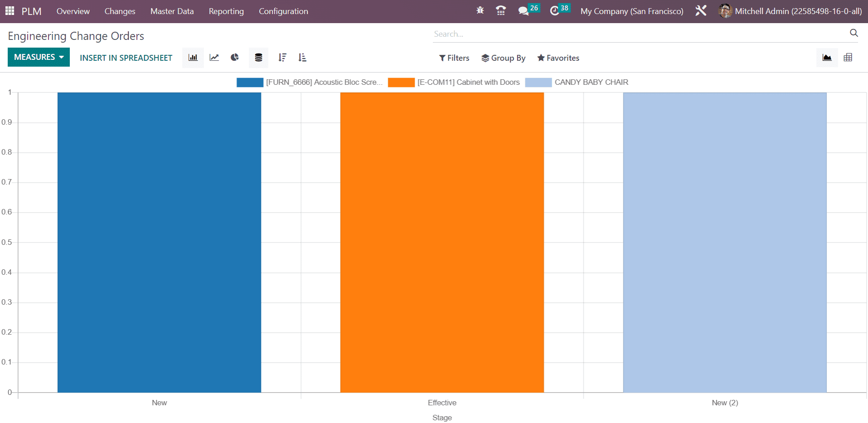Click the light blue New (2) bar
This screenshot has width=868, height=423.
[x=725, y=243]
